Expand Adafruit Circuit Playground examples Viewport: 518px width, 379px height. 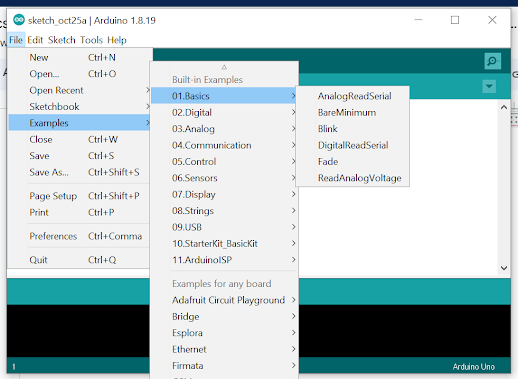point(224,300)
